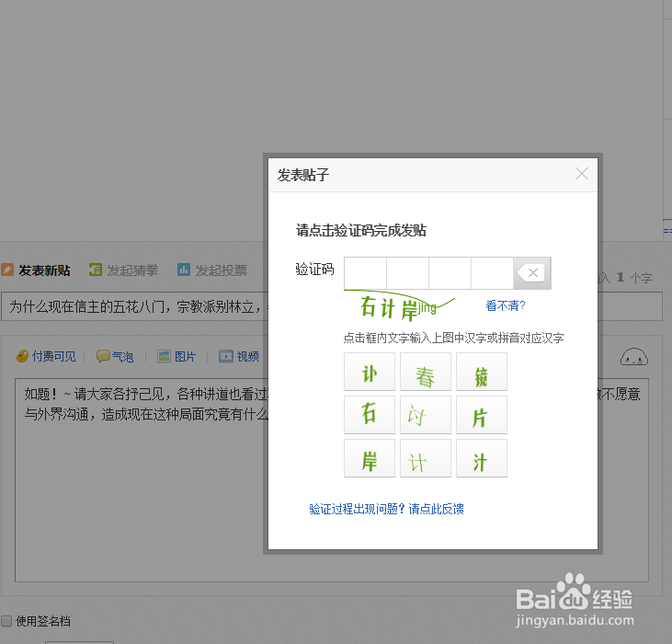Refresh captcha via 看不清? link

(x=506, y=305)
